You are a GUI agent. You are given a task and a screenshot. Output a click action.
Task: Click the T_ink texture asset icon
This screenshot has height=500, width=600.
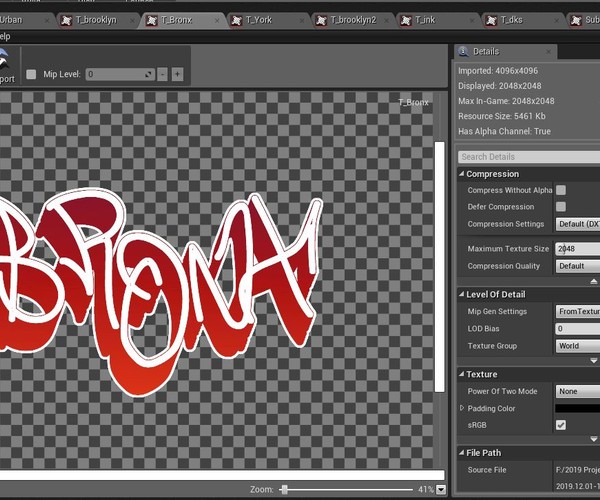(406, 21)
